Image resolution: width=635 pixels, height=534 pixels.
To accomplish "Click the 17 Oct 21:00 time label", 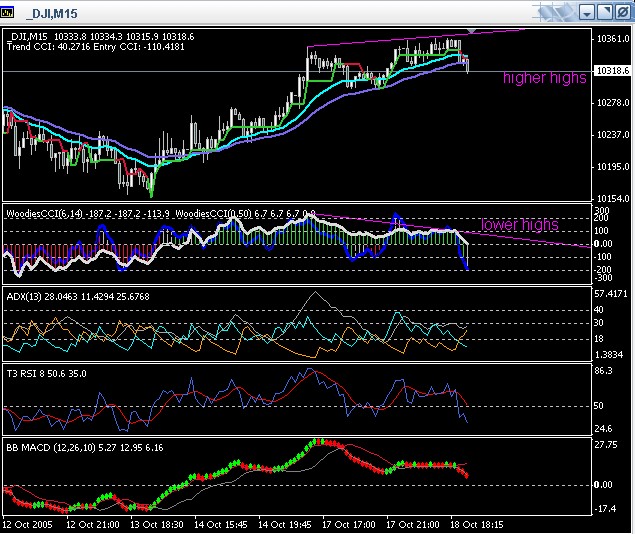I will tap(413, 525).
